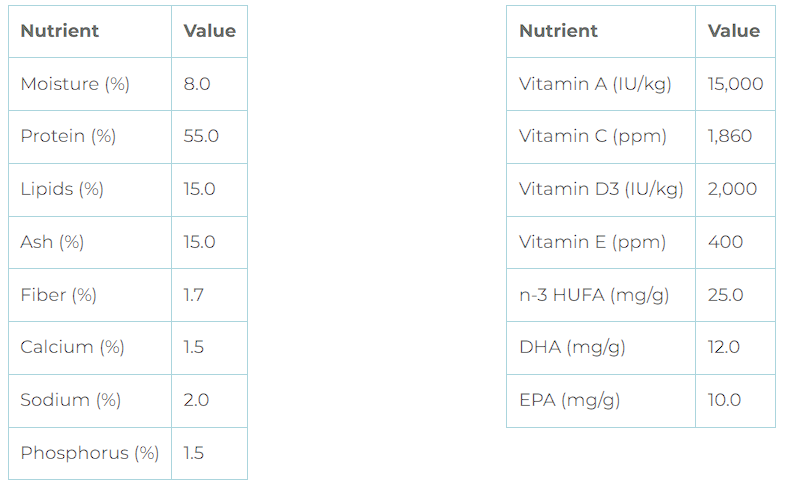Click the Vitamin E value 400

click(725, 242)
